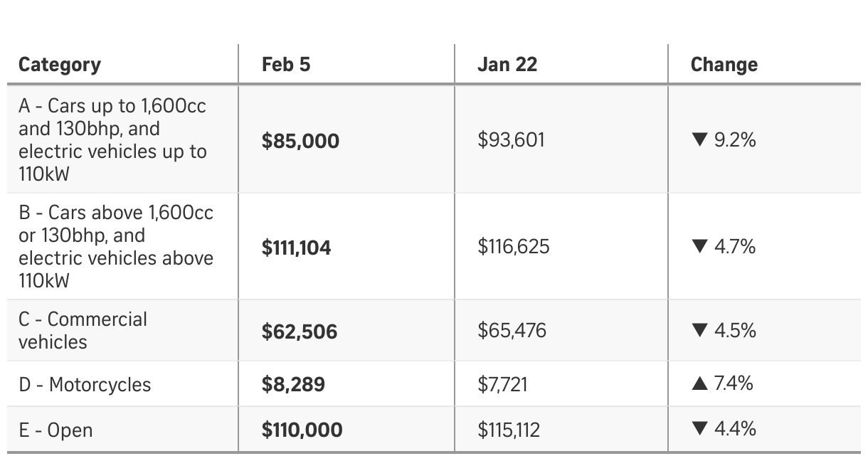Screen dimensions: 868x461
Task: Click the up arrow beside 7.4%
Action: 699,384
